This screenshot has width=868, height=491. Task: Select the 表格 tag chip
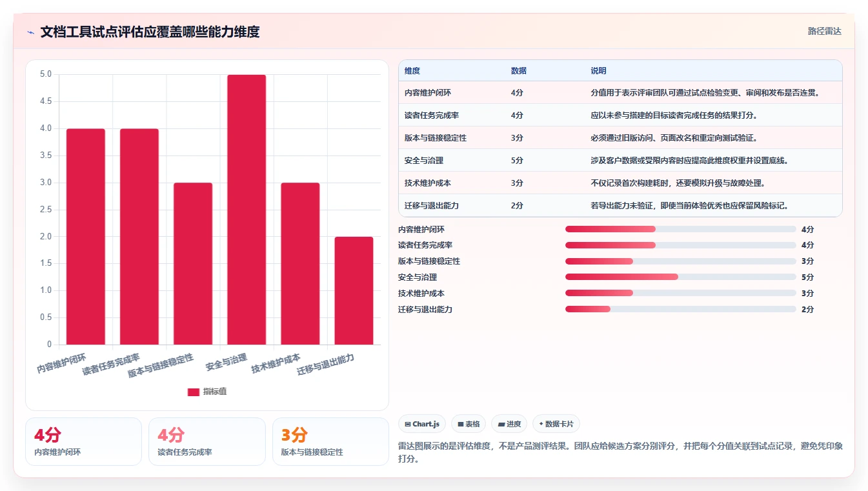[x=469, y=424]
